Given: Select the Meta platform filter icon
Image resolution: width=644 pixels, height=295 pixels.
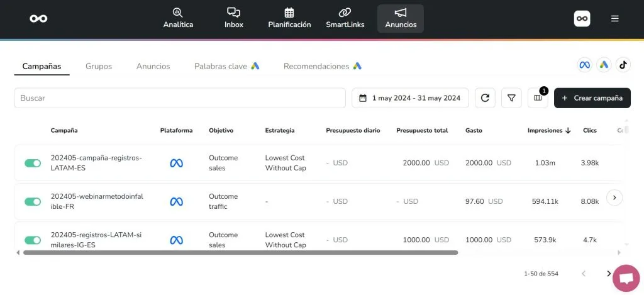Looking at the screenshot, I should coord(585,65).
